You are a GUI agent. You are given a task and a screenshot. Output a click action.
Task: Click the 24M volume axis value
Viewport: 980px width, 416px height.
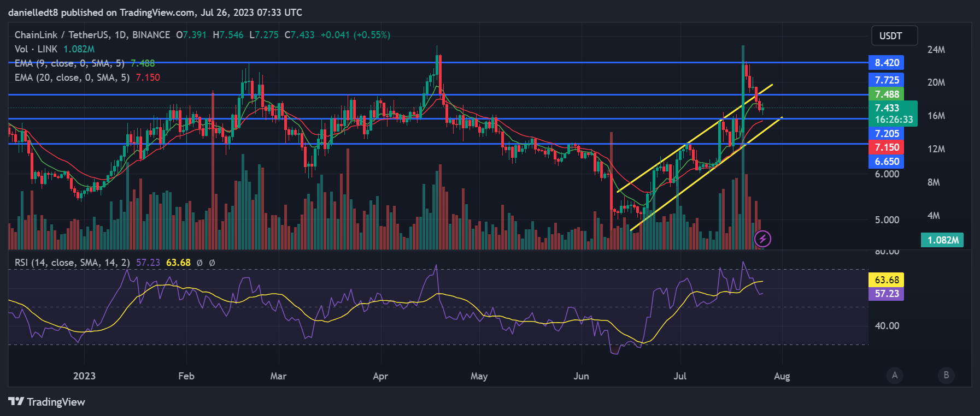(x=936, y=50)
